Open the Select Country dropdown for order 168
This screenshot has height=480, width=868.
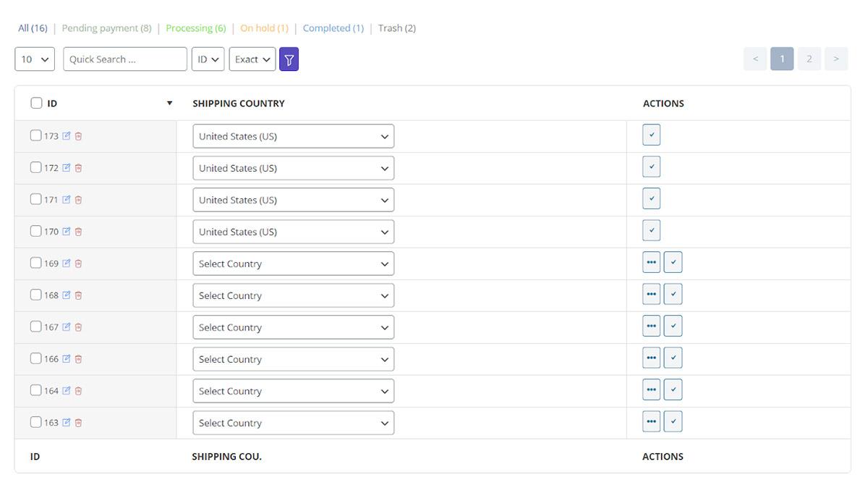(x=293, y=295)
